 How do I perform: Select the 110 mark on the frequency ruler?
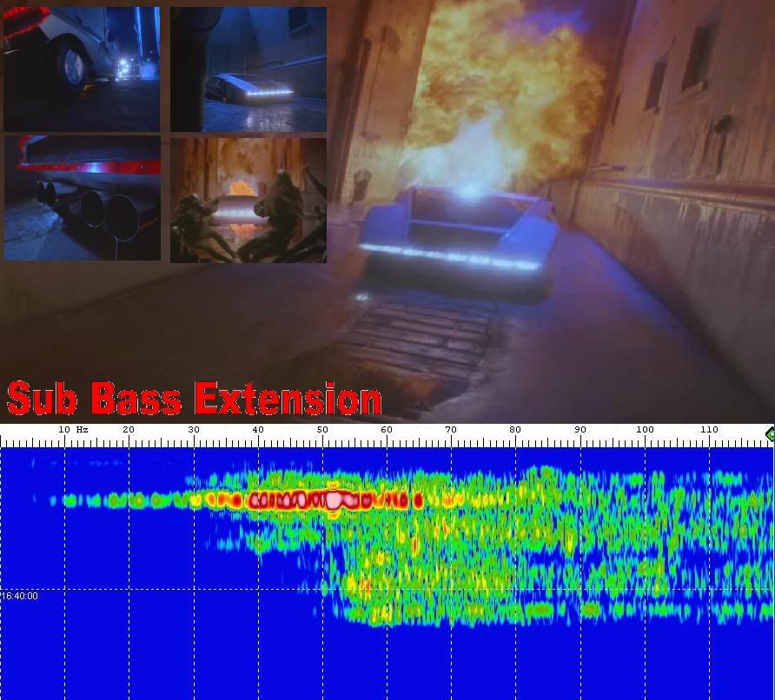(x=709, y=430)
